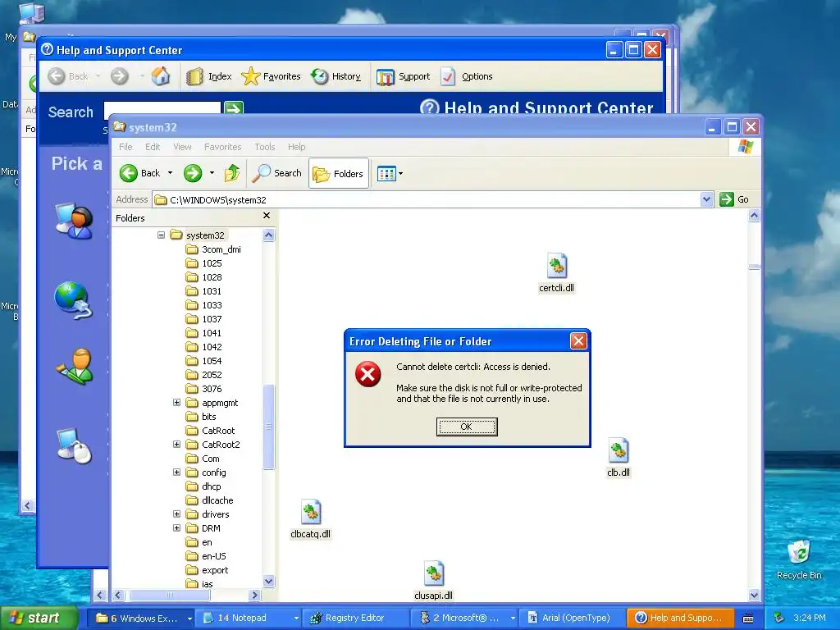Screen dimensions: 840x630
Task: Select 3com_dmi folder in tree
Action: 214,249
